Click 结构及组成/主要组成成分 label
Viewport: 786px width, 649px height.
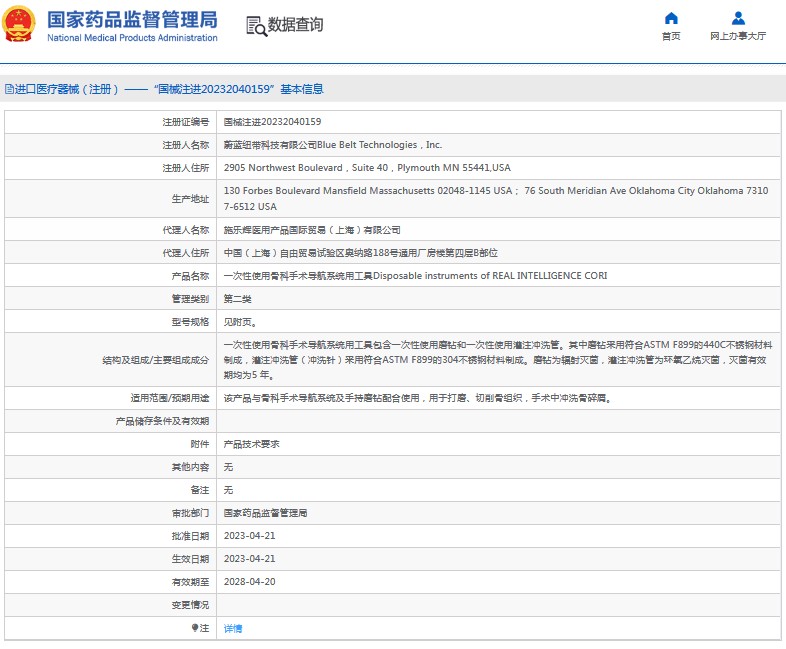tap(156, 360)
